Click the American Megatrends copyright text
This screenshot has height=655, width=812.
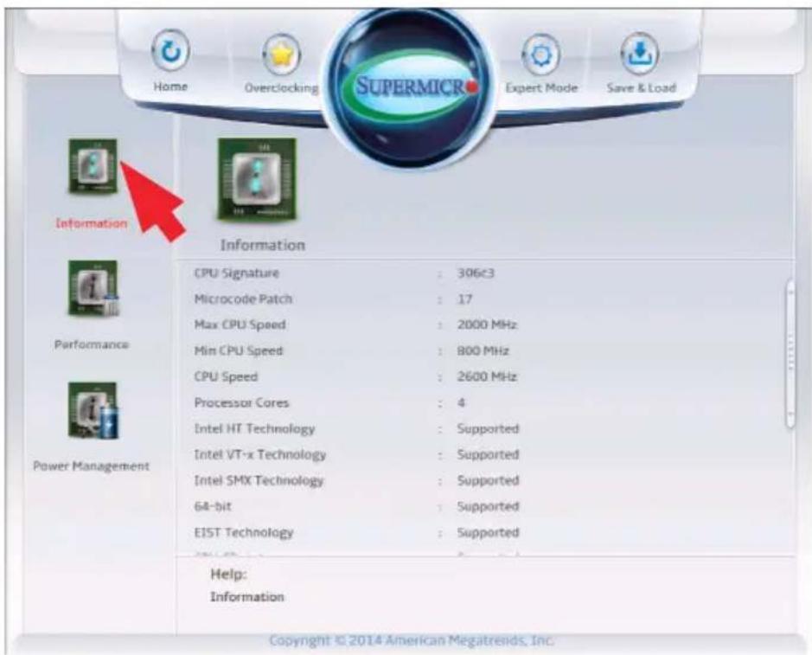point(412,640)
